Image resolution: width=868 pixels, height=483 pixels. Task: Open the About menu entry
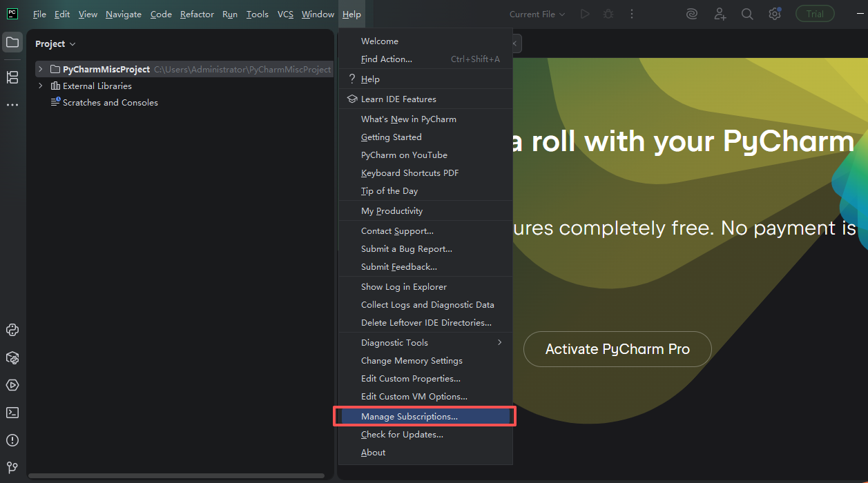[x=425, y=453]
